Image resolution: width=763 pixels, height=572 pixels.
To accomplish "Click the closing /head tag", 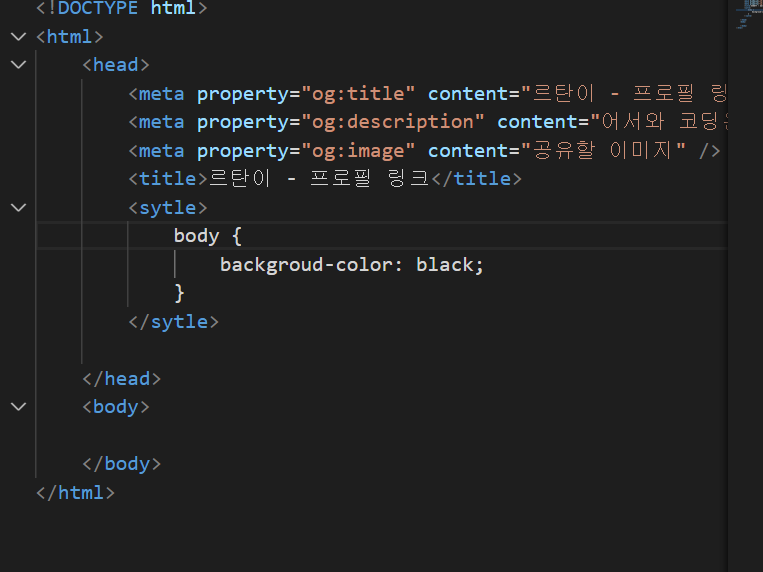I will (x=122, y=379).
